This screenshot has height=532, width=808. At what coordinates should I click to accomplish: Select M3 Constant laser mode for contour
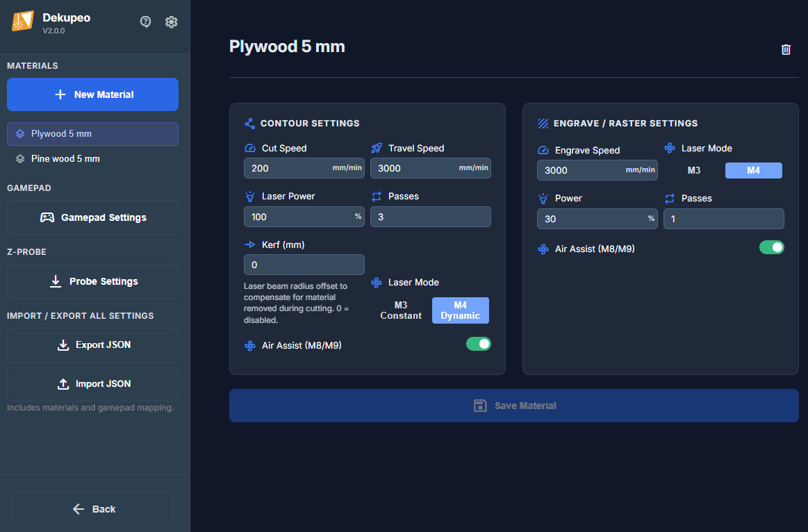[401, 310]
